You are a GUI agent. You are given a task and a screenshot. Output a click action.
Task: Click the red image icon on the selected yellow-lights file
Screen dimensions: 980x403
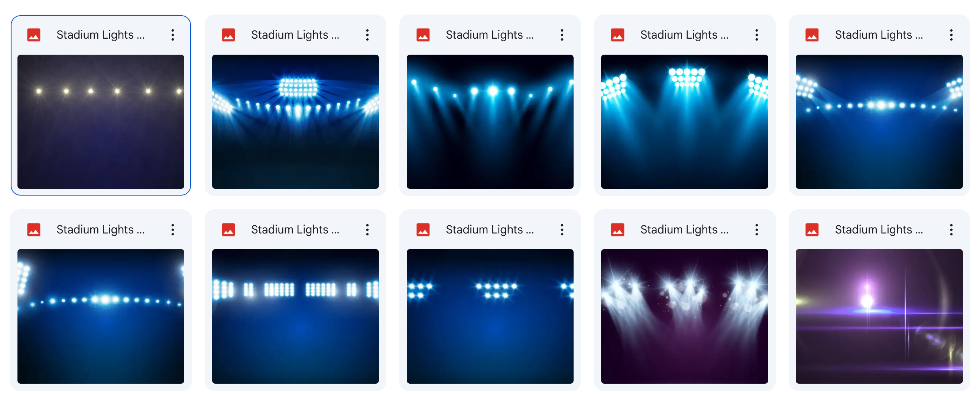(x=33, y=35)
